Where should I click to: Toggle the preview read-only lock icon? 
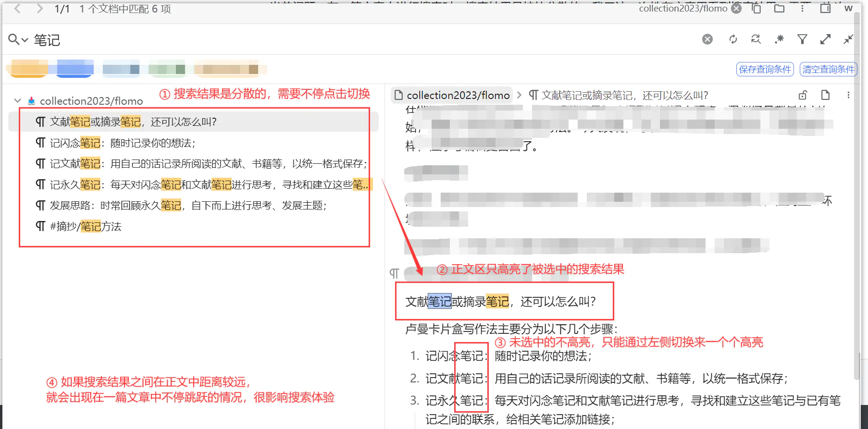(803, 95)
